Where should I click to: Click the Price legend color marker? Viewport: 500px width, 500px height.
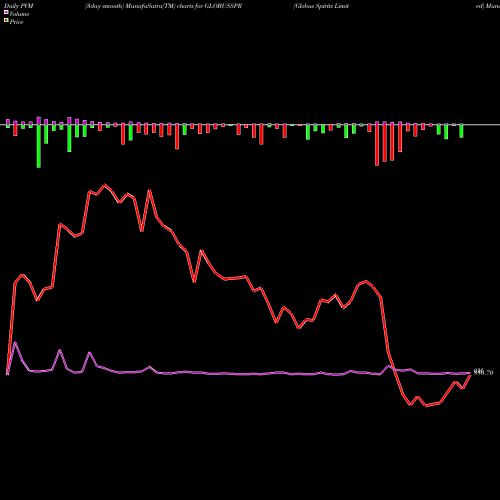coord(6,21)
